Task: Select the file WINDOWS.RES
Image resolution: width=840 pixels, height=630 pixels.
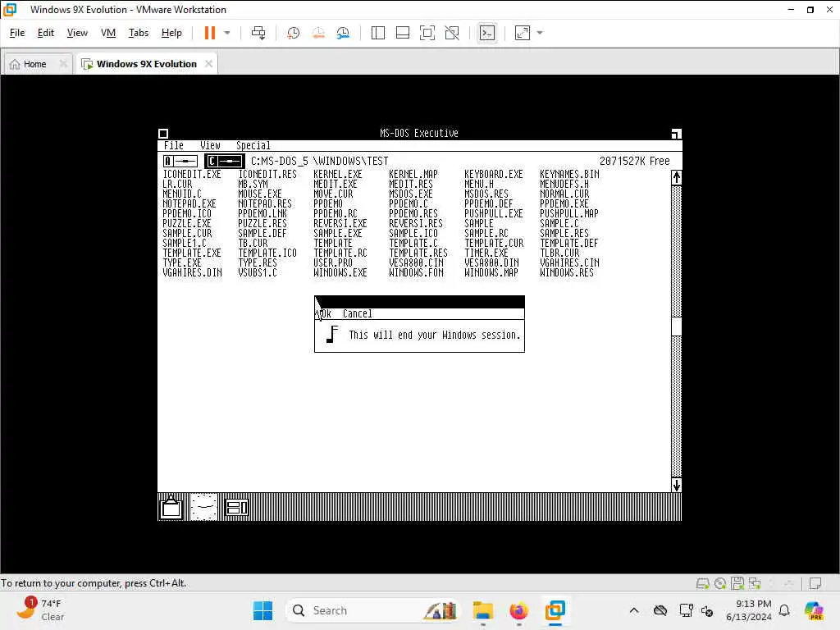Action: 567,272
